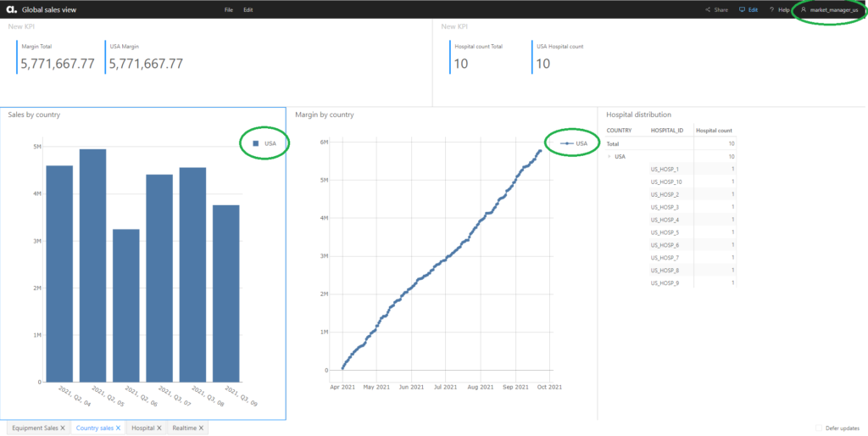The width and height of the screenshot is (868, 436).
Task: Click the 2021, Q3, 08 bar
Action: pos(192,275)
